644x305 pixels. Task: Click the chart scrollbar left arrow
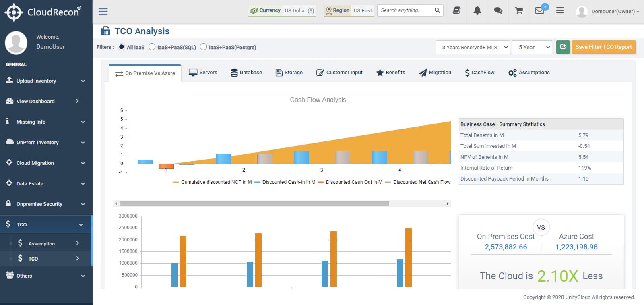(x=116, y=204)
